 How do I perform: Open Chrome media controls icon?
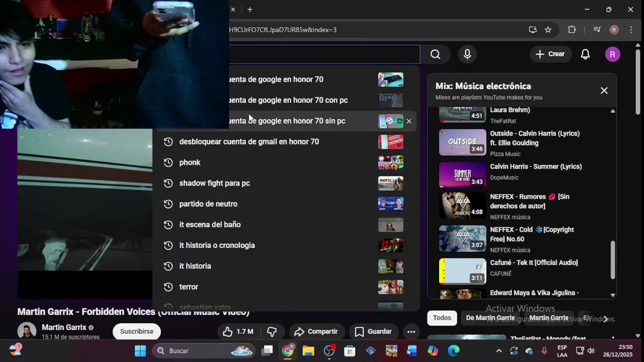click(x=597, y=30)
